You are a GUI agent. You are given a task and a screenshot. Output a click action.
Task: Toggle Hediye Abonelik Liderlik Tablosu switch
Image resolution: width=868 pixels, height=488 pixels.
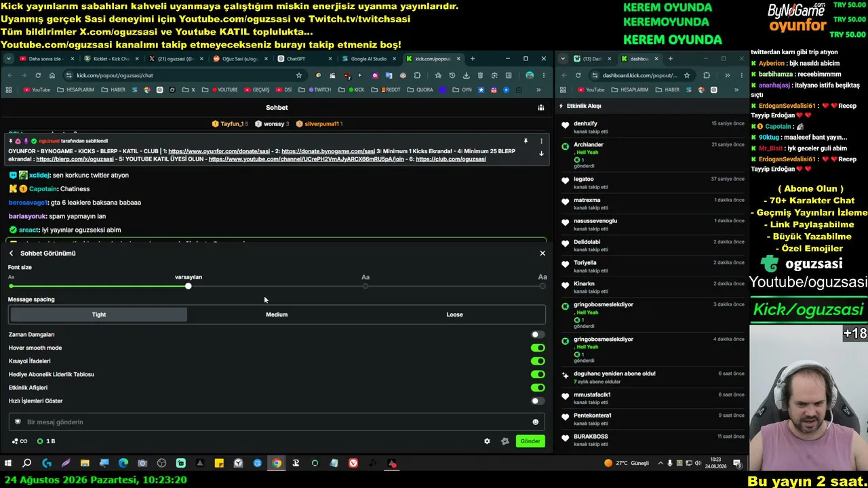(x=538, y=374)
